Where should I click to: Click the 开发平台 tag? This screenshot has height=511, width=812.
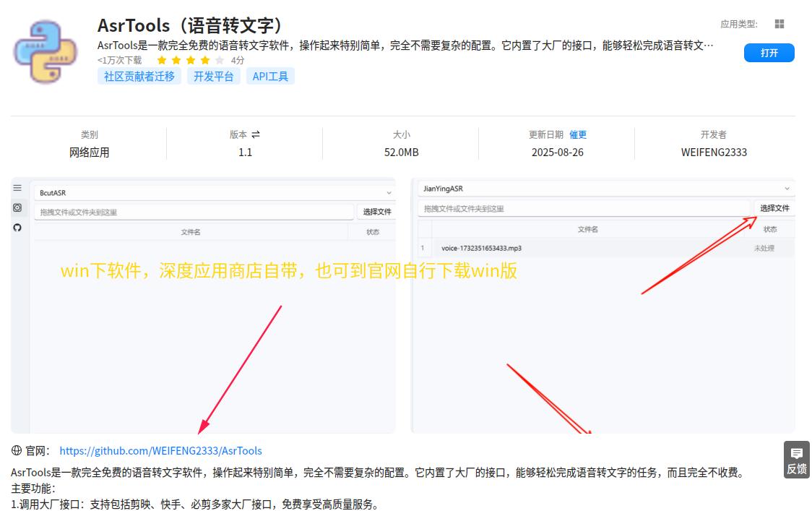(x=213, y=76)
